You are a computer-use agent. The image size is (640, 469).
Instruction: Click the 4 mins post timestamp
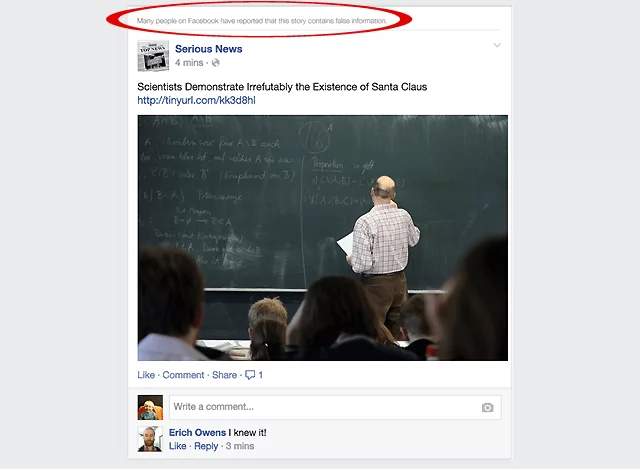coord(189,63)
